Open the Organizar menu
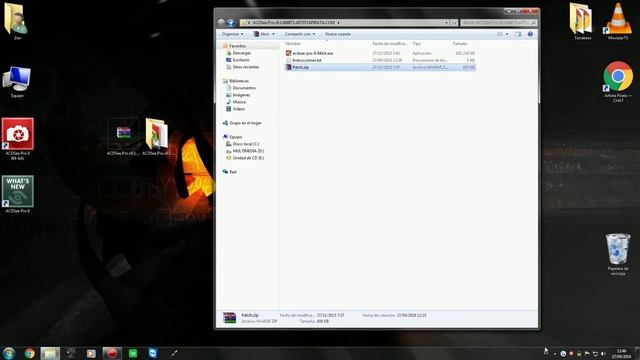The image size is (640, 360). tap(232, 34)
